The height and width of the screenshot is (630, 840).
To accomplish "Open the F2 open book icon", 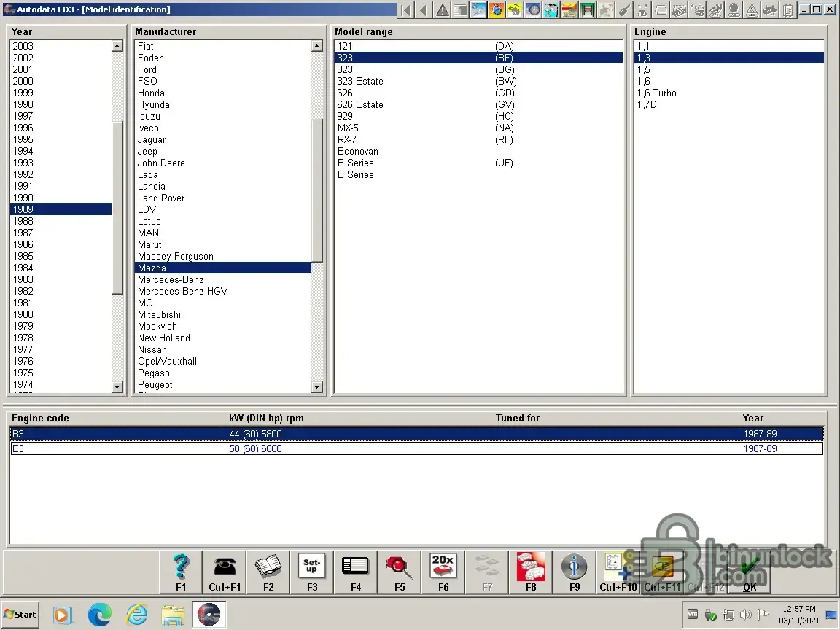I will pyautogui.click(x=268, y=572).
